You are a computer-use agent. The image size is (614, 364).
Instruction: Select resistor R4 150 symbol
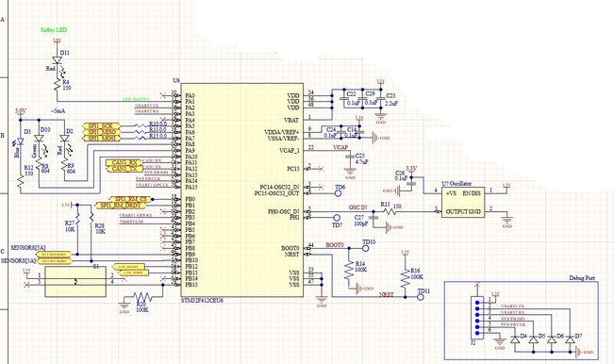click(58, 84)
